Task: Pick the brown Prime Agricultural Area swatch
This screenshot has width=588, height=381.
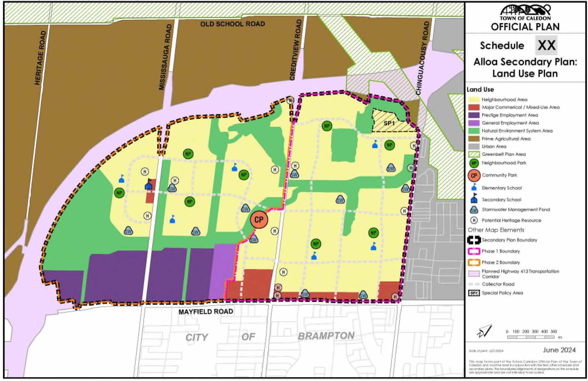Action: point(474,139)
